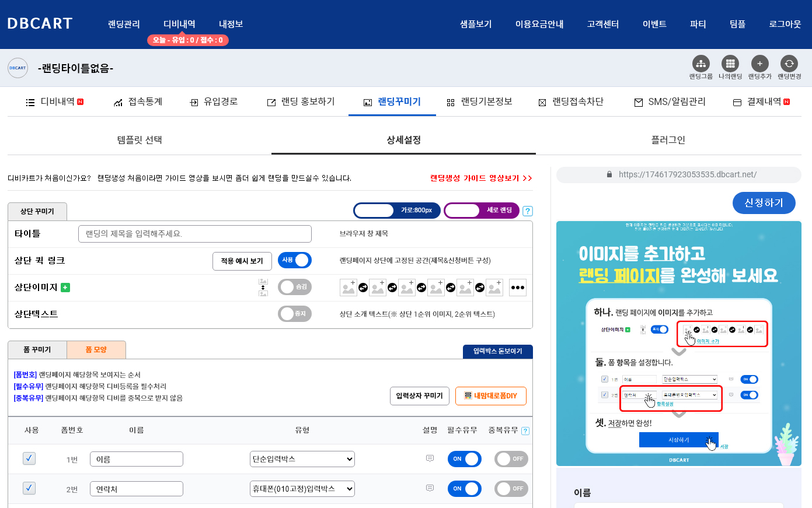Click the 랜딩추가 plus icon
The image size is (812, 508).
[x=759, y=64]
